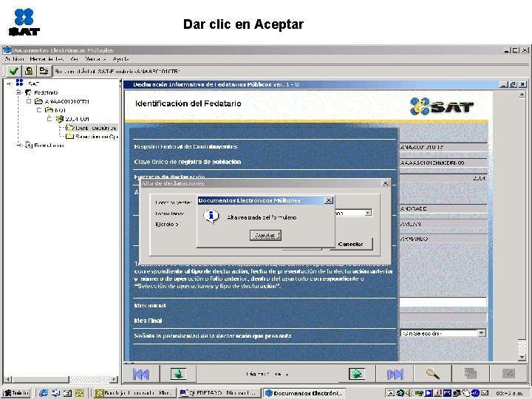This screenshot has width=532, height=399.
Task: Expand the Formularios tree node
Action: click(x=18, y=146)
